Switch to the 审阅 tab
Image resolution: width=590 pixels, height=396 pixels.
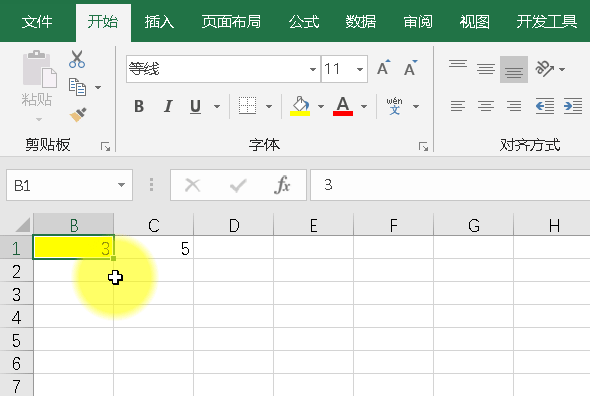[x=418, y=22]
